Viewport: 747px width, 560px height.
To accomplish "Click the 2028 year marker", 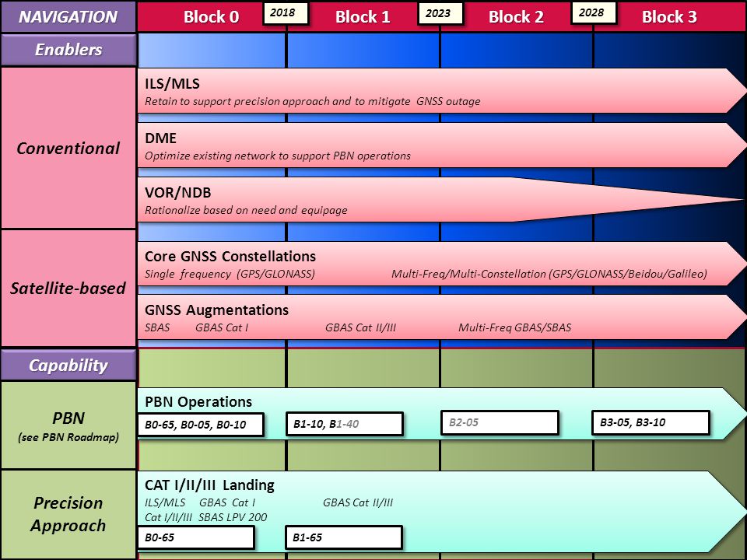I will click(x=593, y=13).
